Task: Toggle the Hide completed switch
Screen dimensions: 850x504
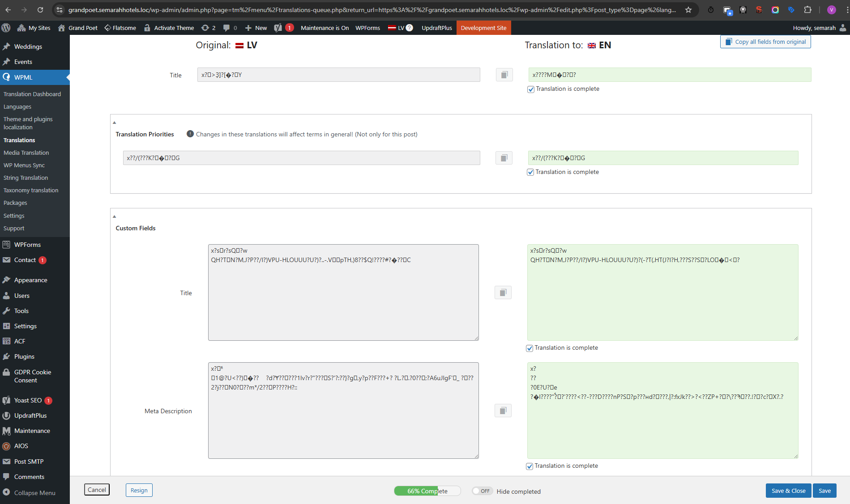Action: click(x=482, y=491)
